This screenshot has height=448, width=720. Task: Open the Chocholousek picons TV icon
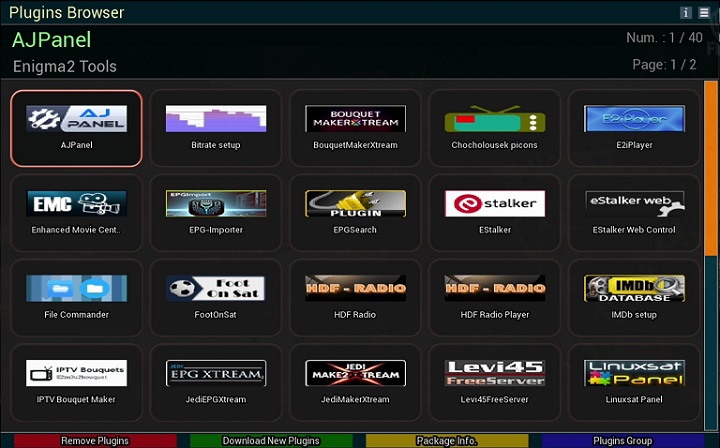click(495, 118)
